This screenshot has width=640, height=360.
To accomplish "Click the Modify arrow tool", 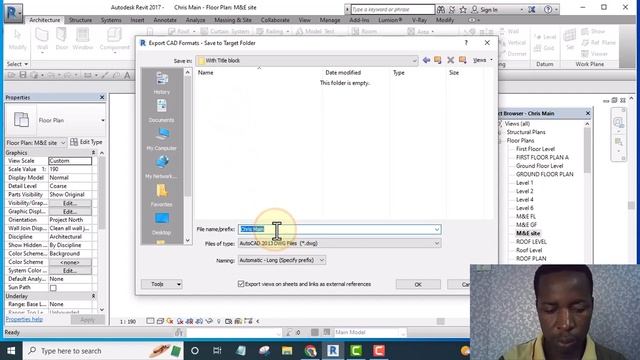I will tap(18, 40).
